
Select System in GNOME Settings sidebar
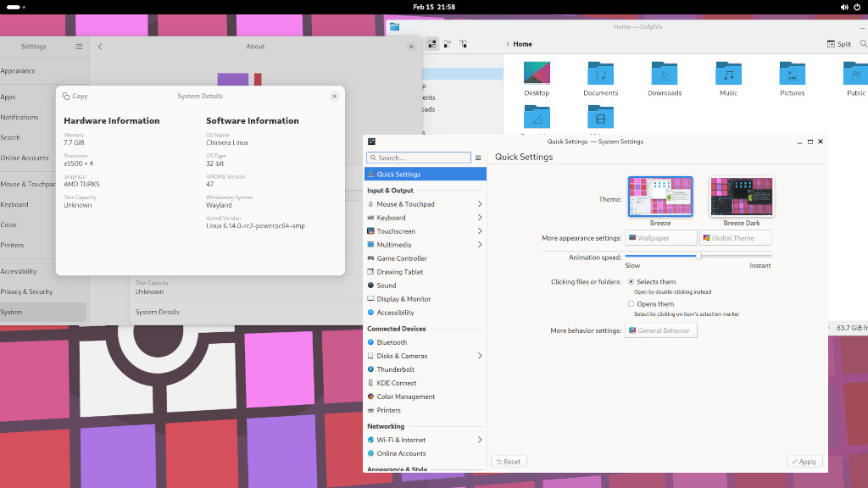coord(43,312)
